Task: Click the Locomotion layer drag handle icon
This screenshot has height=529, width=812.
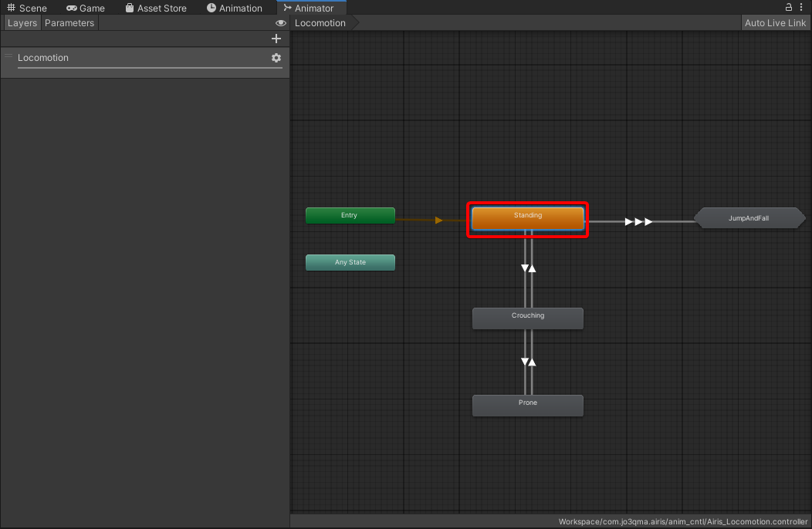Action: [7, 56]
